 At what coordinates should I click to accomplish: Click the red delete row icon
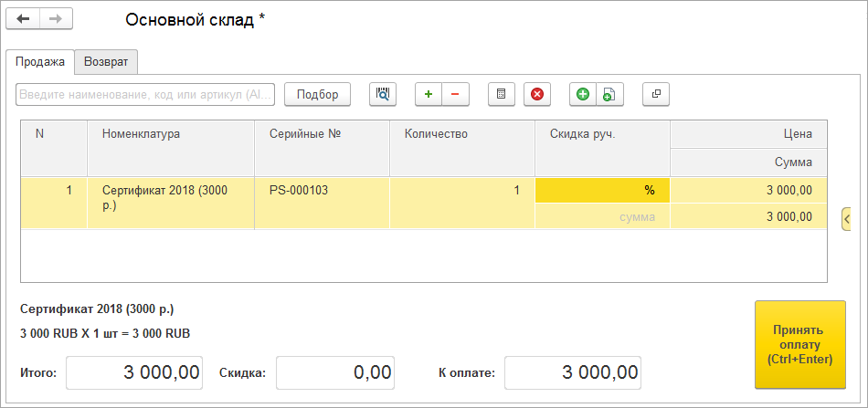[x=537, y=94]
